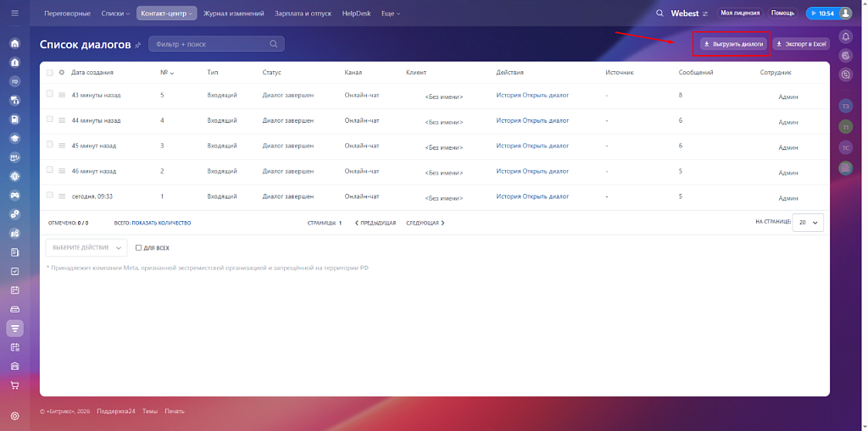Click the "Выгрузить диалоги" button
868x431 pixels.
(x=734, y=43)
